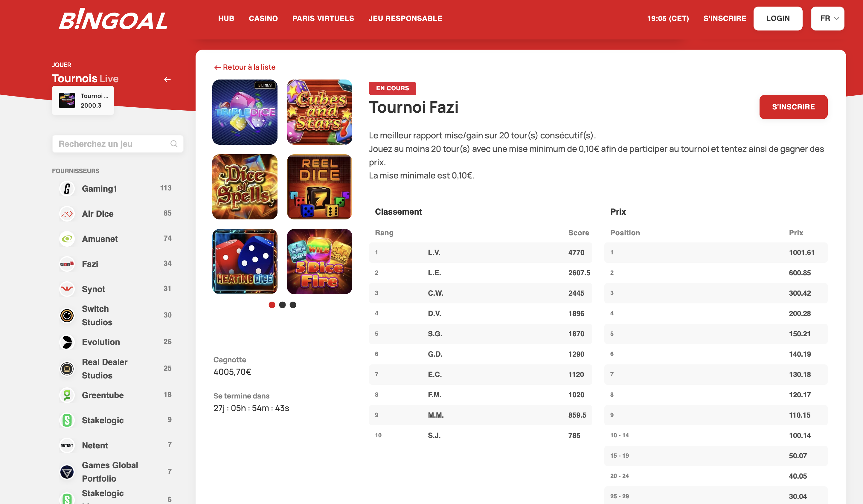The width and height of the screenshot is (863, 504).
Task: Click the Synot provider icon
Action: (67, 289)
